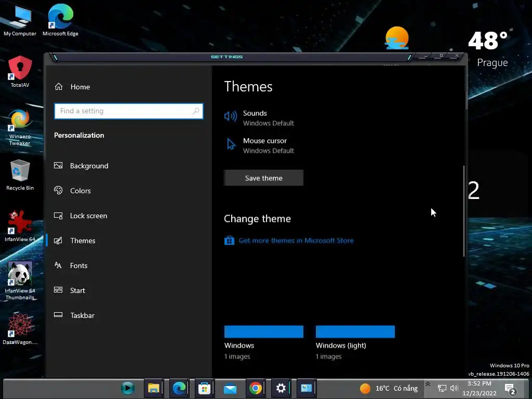The image size is (532, 399).
Task: Click the search magnifier icon in Settings
Action: (196, 111)
